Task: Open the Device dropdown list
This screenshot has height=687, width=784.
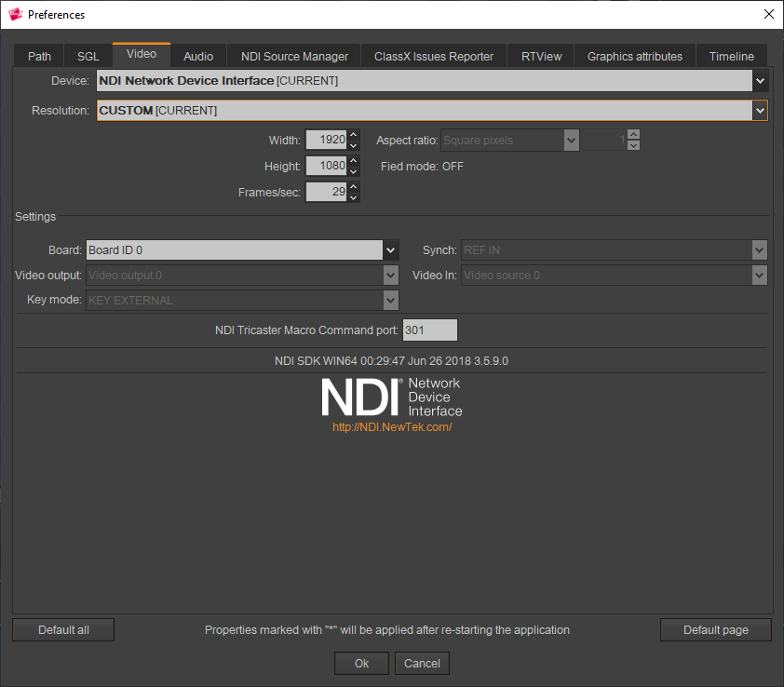Action: (761, 81)
